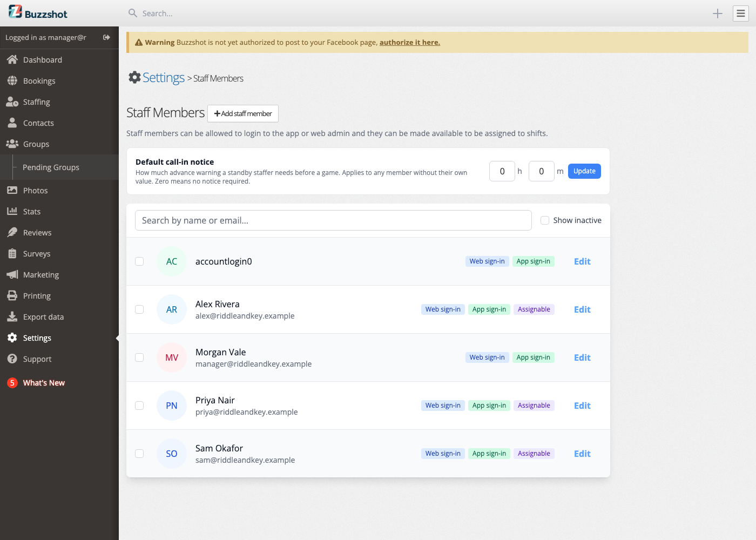Image resolution: width=756 pixels, height=540 pixels.
Task: Click the Export data download icon
Action: [12, 316]
